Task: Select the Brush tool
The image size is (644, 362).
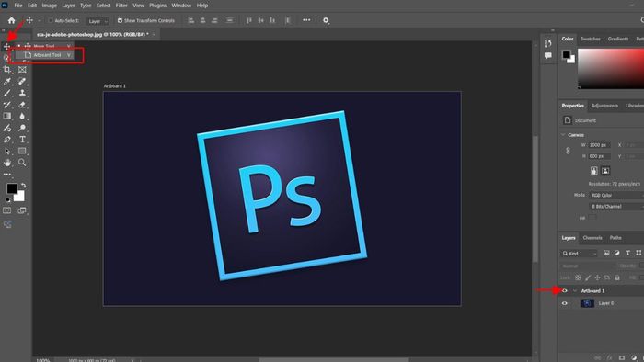Action: pyautogui.click(x=7, y=93)
